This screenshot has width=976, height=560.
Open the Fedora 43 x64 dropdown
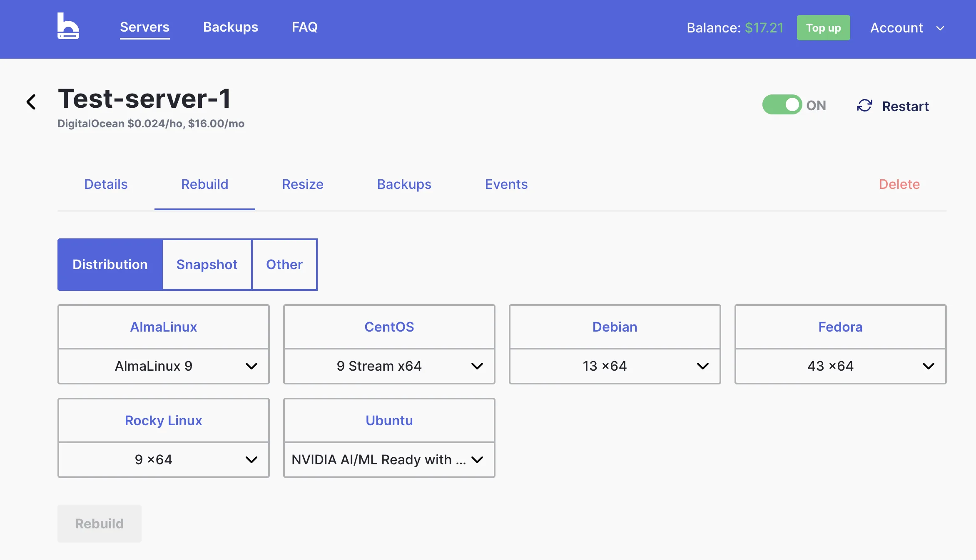coord(841,366)
